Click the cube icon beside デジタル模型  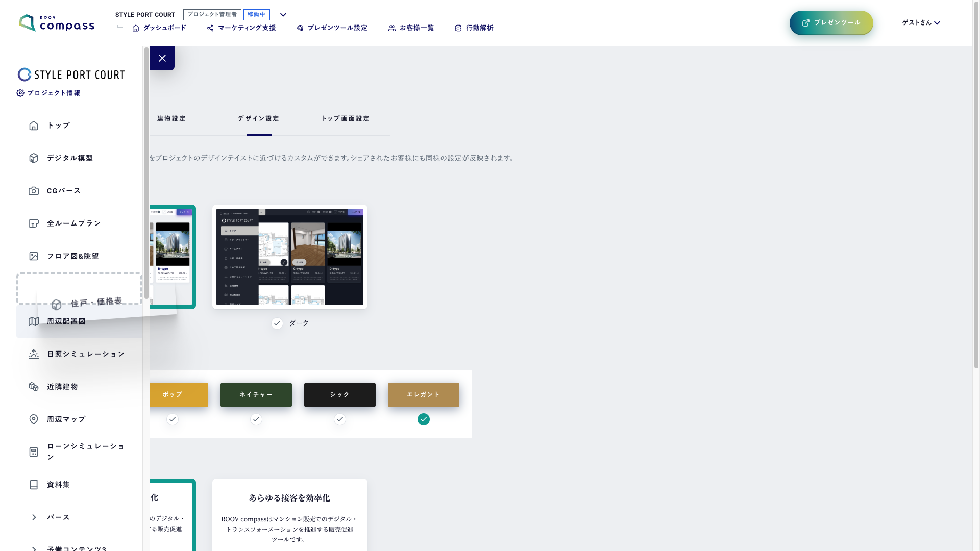point(34,158)
